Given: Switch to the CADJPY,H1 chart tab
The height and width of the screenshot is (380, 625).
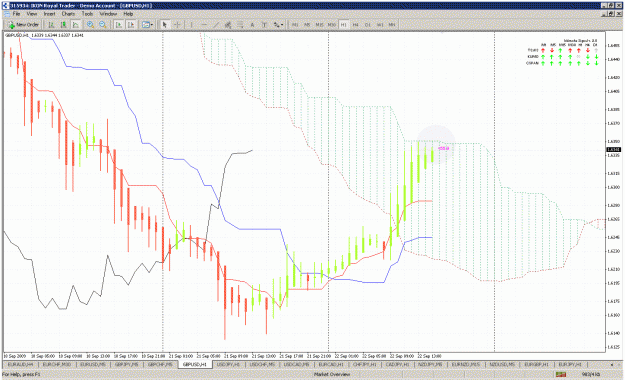Looking at the screenshot, I should tap(397, 364).
